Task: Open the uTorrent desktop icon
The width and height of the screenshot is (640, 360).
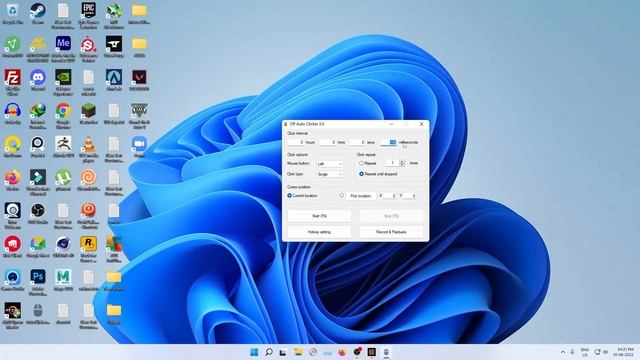Action: click(x=63, y=181)
